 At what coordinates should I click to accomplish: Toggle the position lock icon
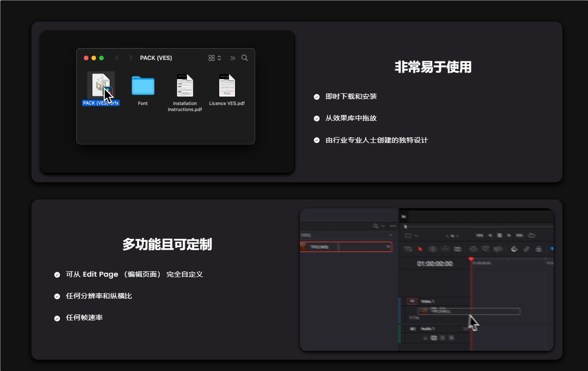pyautogui.click(x=538, y=249)
